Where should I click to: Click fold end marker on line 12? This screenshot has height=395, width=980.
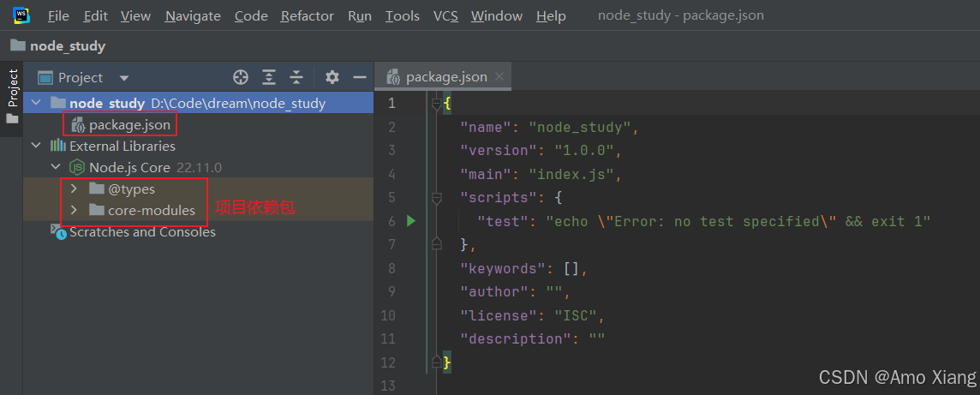tap(436, 362)
